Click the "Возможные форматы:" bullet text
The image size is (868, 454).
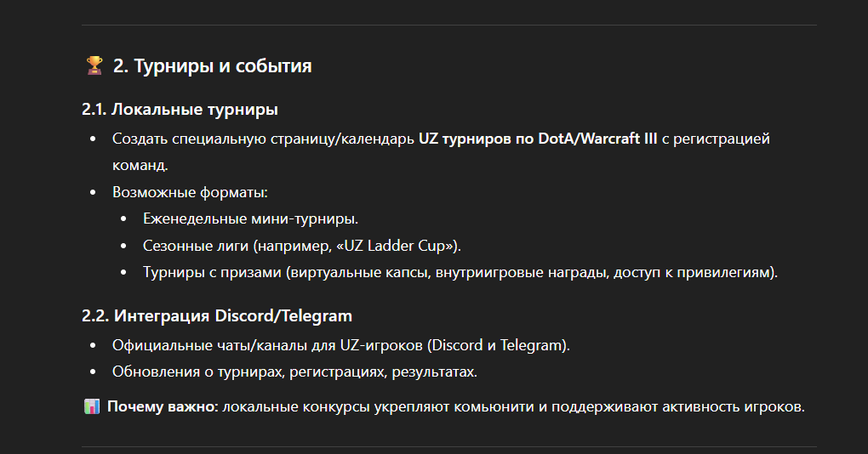[x=190, y=192]
